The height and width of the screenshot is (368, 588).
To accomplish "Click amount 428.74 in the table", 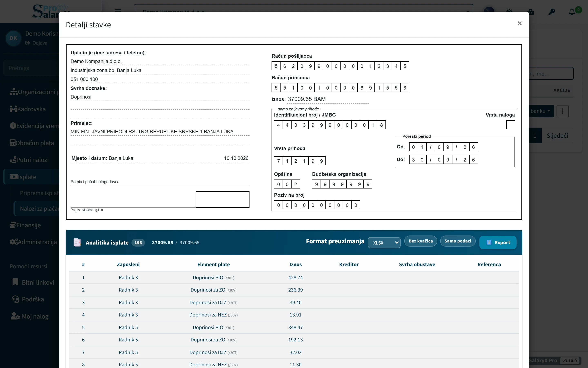I will pyautogui.click(x=295, y=278).
